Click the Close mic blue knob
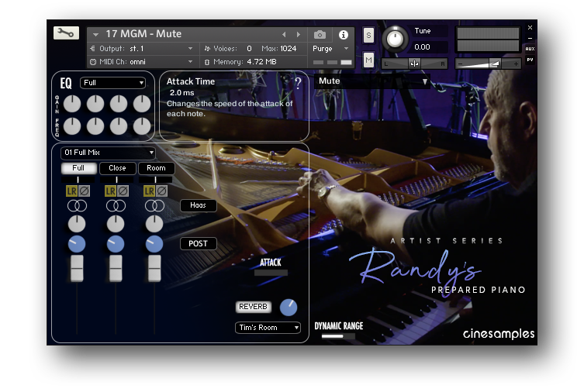The width and height of the screenshot is (584, 392). [x=116, y=244]
